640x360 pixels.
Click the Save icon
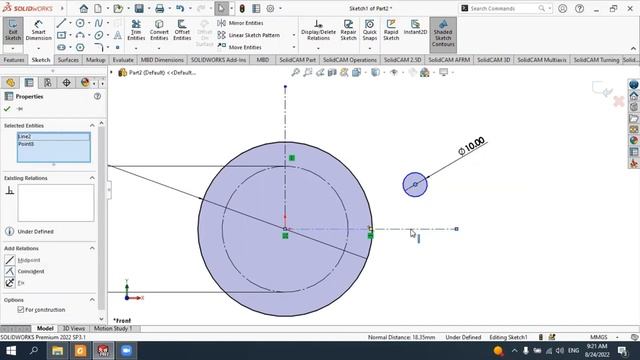pos(139,8)
